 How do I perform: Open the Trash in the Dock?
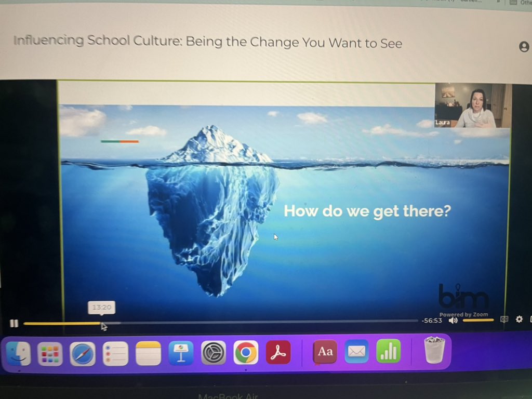coord(434,350)
